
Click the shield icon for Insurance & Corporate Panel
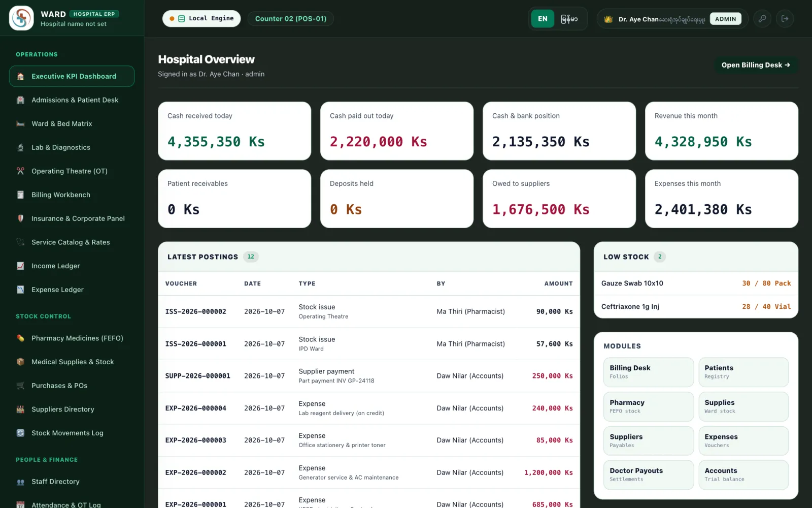click(20, 218)
